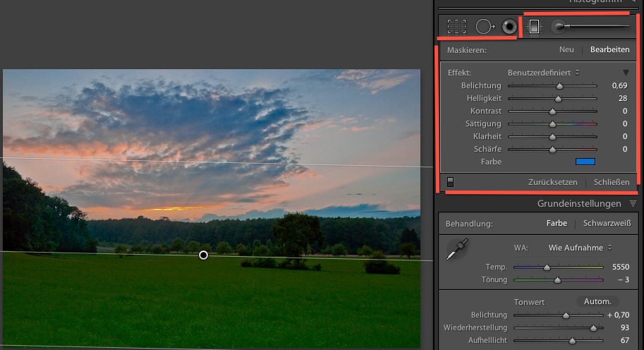Screen dimensions: 644x350
Task: Select the spot removal tool
Action: click(x=483, y=27)
